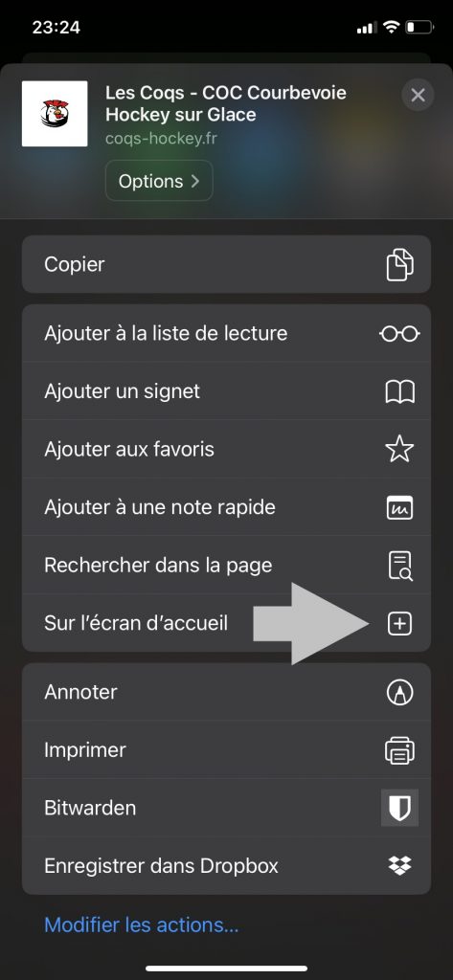
Task: Select Sur l'écran d'accueil entry
Action: coord(226,623)
